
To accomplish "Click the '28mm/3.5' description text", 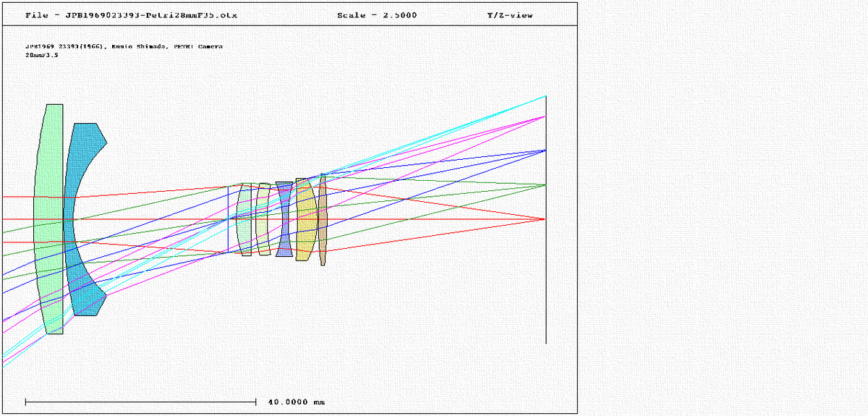I will (x=42, y=54).
